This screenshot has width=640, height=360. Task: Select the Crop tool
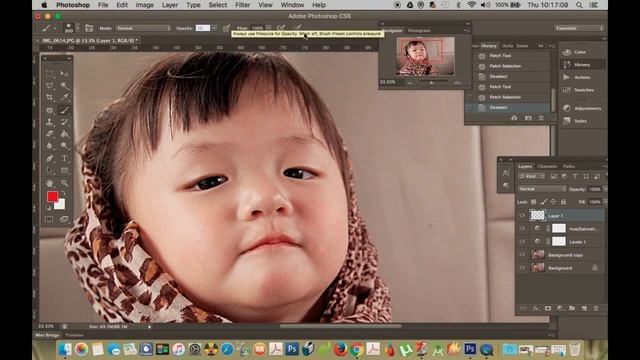(x=50, y=98)
